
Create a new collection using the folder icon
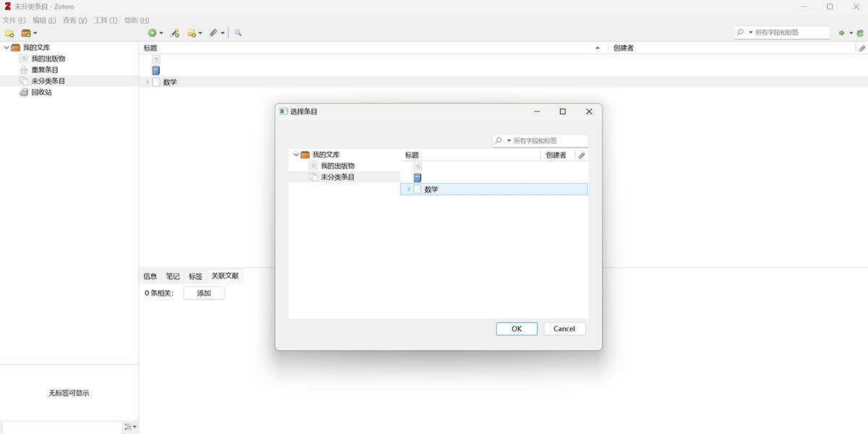tap(10, 33)
